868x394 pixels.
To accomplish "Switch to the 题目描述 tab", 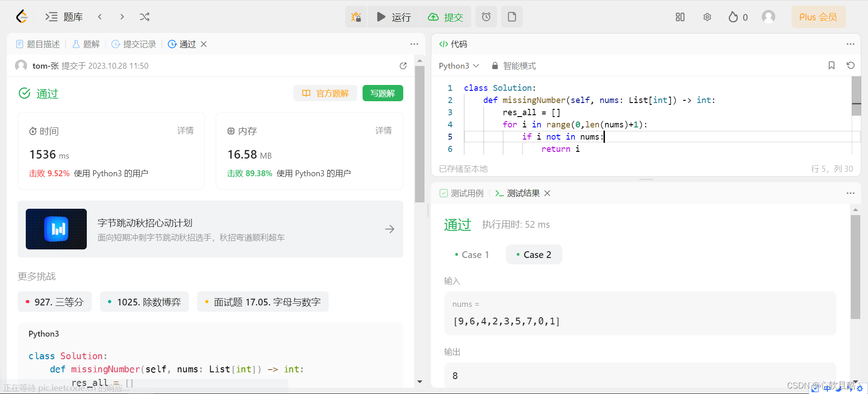I will [x=38, y=44].
